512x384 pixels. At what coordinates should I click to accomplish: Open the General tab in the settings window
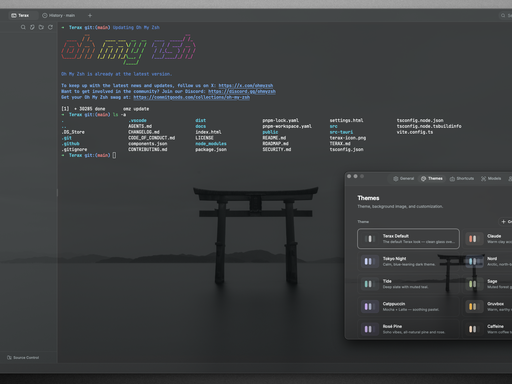pyautogui.click(x=404, y=179)
